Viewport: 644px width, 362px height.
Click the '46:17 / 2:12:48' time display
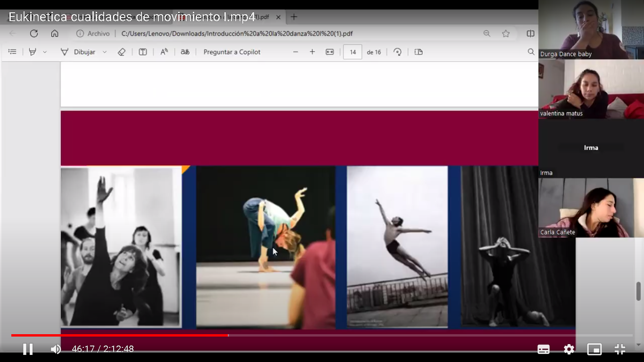103,349
